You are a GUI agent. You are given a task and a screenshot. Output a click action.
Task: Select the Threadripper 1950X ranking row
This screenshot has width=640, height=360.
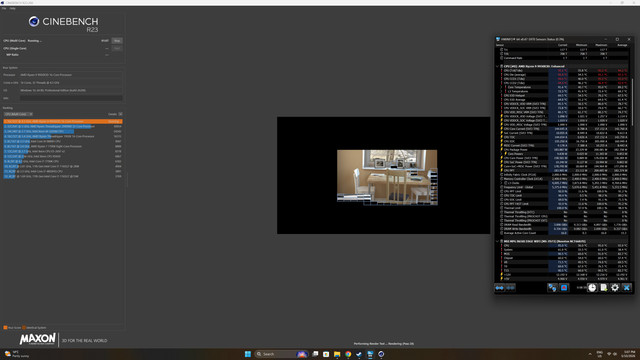tap(63, 136)
